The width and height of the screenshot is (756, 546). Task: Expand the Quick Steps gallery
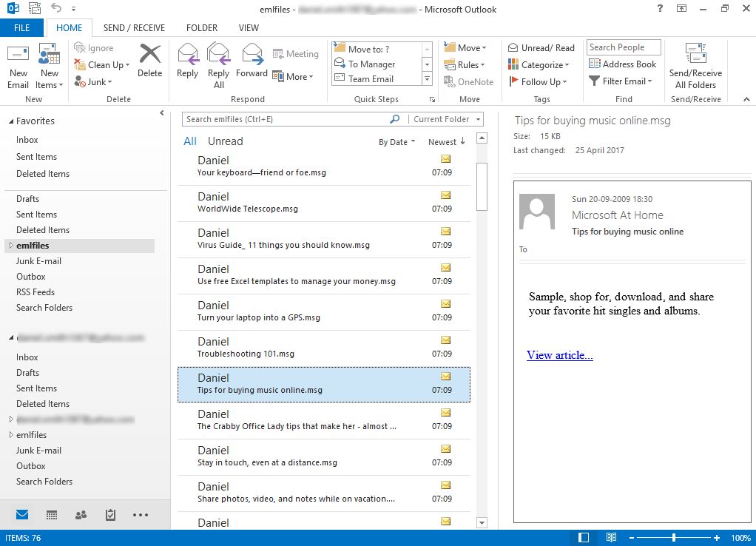(x=427, y=78)
